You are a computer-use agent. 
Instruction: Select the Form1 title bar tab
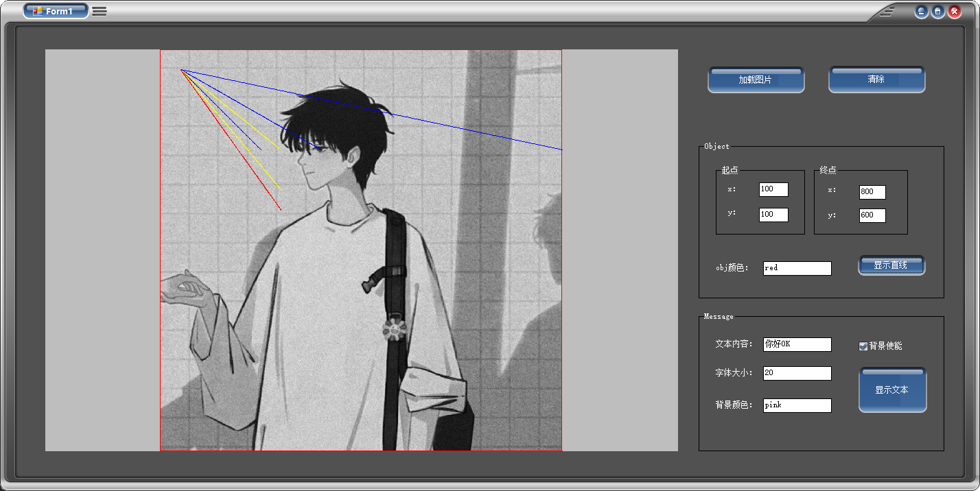tap(55, 10)
